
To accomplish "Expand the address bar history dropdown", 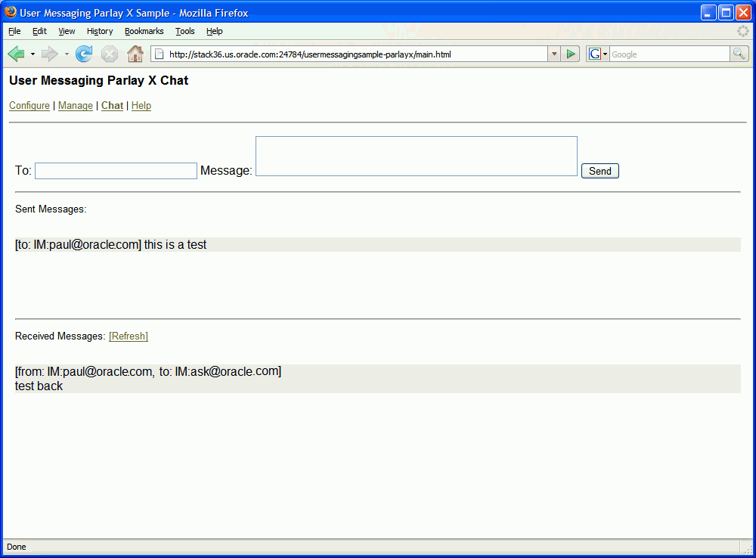I will click(554, 54).
